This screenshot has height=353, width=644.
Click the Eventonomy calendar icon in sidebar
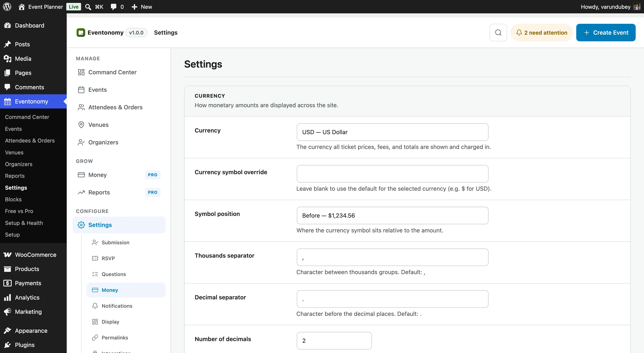(8, 101)
